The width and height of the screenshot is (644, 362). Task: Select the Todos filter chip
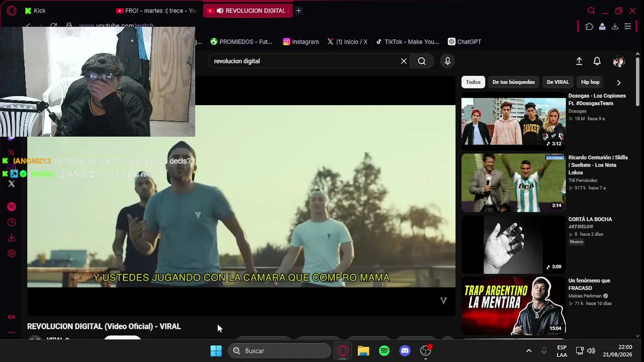(473, 82)
